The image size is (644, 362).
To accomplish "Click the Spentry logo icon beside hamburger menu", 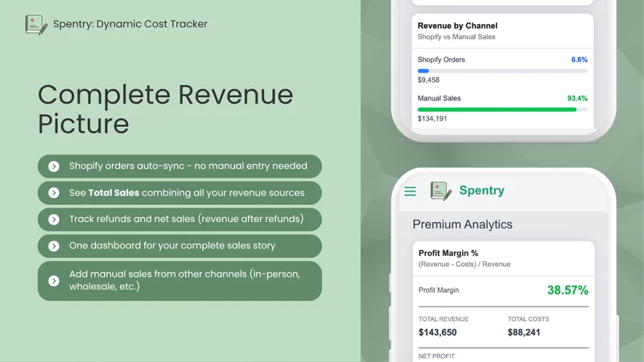I will [x=440, y=191].
